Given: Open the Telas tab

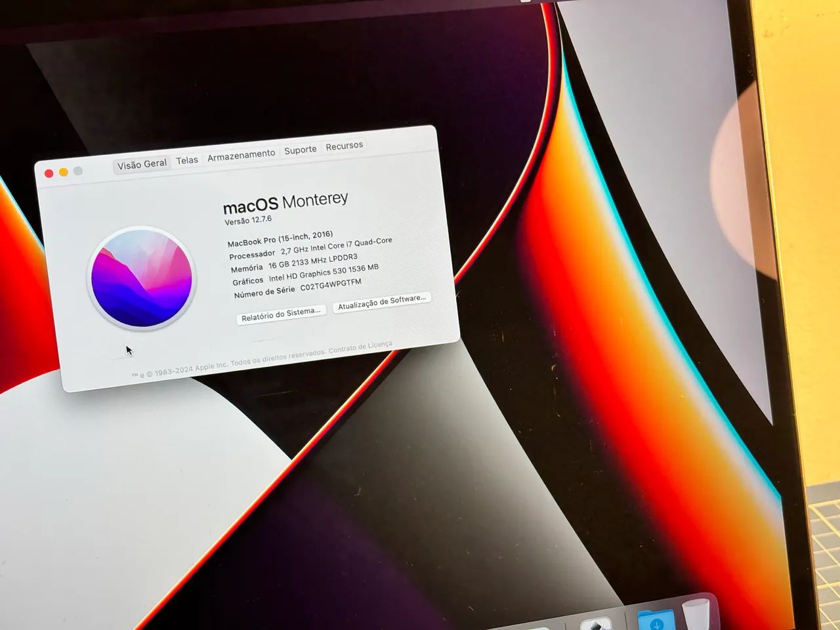Looking at the screenshot, I should [187, 160].
